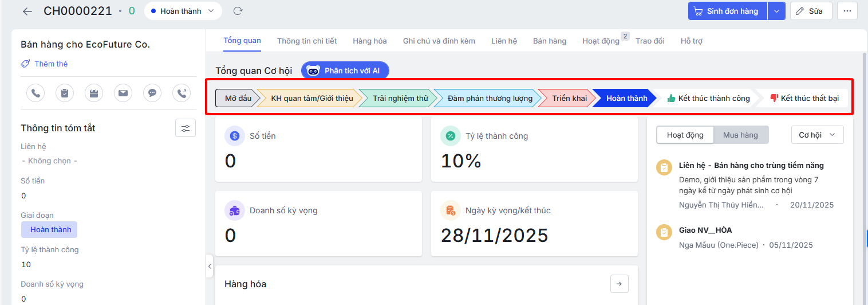Viewport: 868px width, 305px height.
Task: Collapse the left summary panel
Action: click(x=210, y=266)
